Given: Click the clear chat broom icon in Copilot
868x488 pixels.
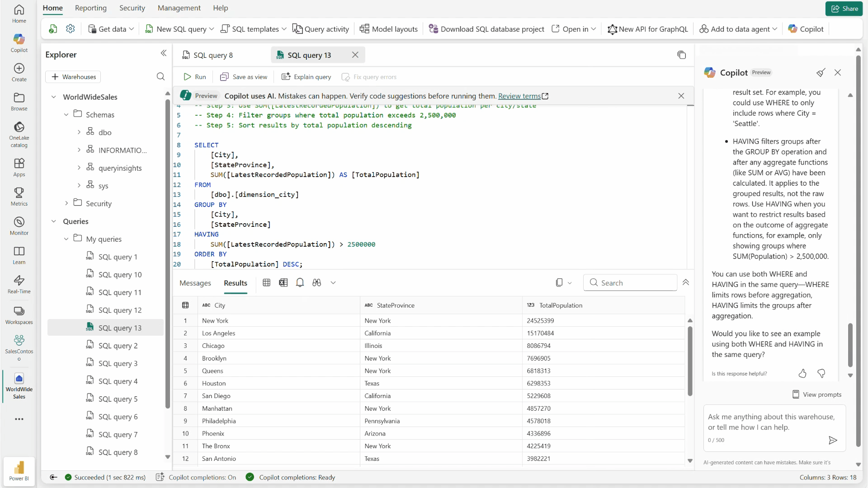Looking at the screenshot, I should click(x=821, y=72).
